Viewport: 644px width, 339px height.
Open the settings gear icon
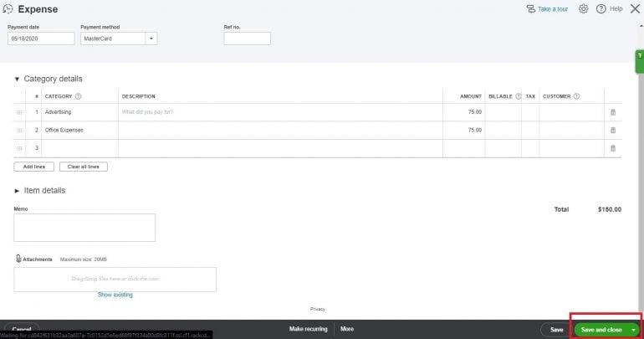click(x=583, y=8)
